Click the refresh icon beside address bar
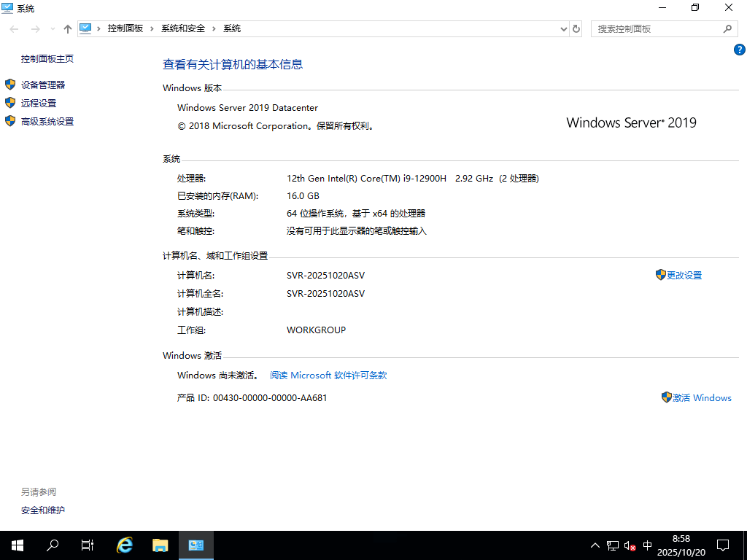The height and width of the screenshot is (560, 747). [x=576, y=28]
